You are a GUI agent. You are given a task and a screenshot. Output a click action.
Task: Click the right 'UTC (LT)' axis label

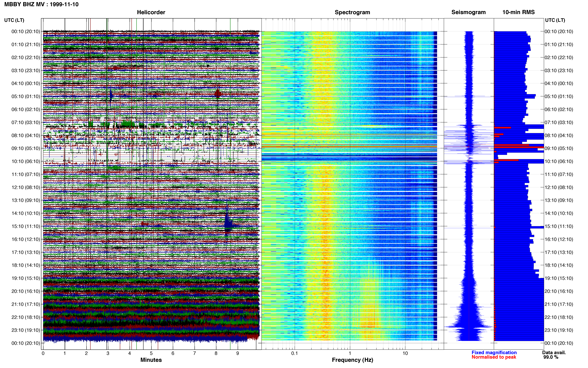coord(555,20)
